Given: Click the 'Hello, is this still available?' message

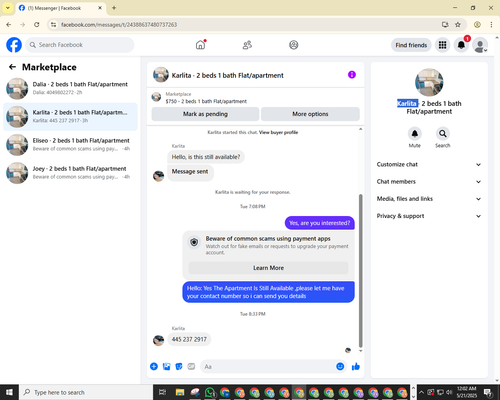Looking at the screenshot, I should coord(206,157).
